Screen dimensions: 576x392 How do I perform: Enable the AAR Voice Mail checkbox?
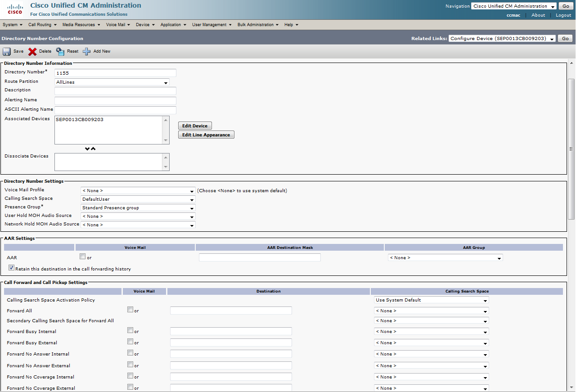[x=82, y=257]
